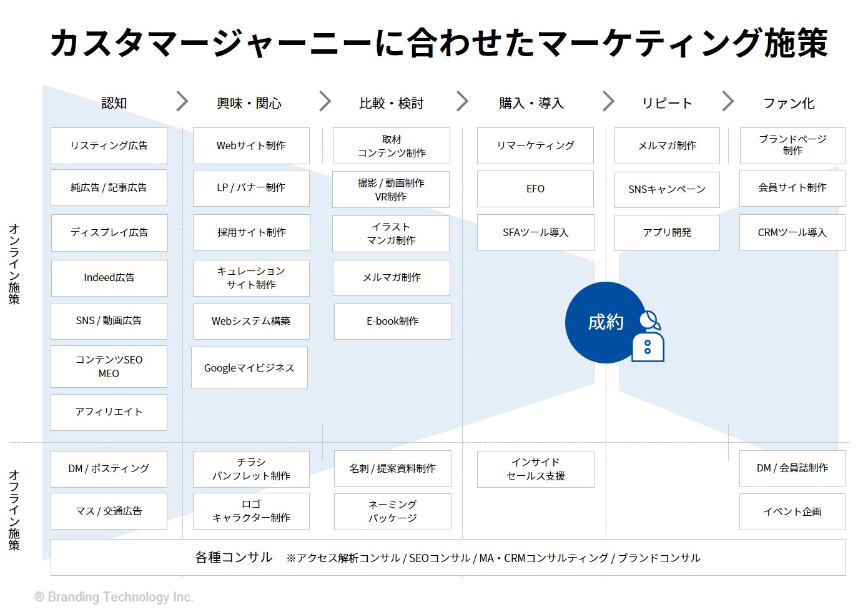
Task: Click the マス / 交通広告 box
Action: point(109,511)
